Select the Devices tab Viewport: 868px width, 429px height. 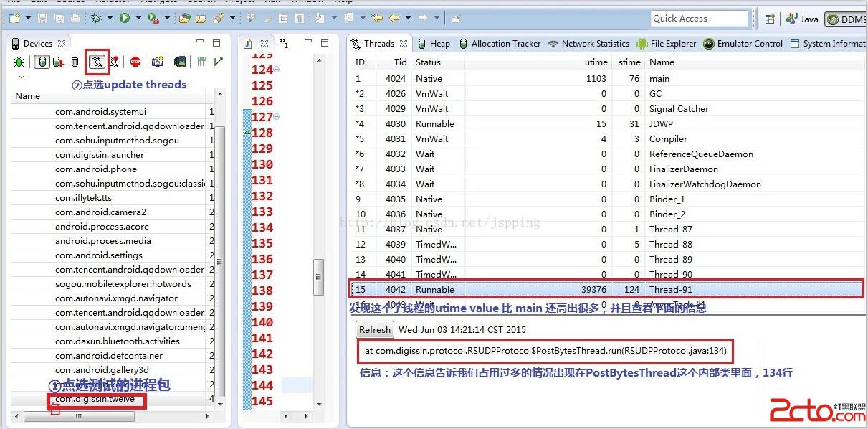[x=37, y=43]
